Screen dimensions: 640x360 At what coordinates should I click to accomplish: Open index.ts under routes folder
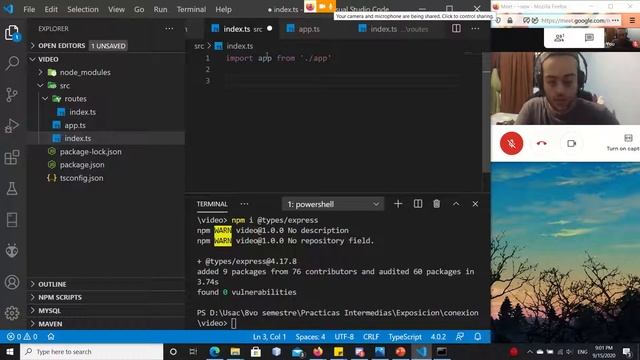(82, 112)
